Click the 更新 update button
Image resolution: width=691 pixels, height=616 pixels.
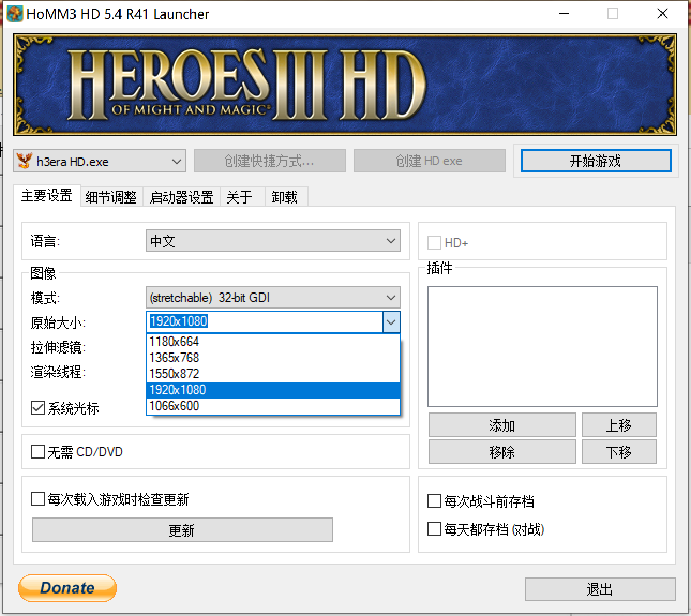tap(183, 530)
